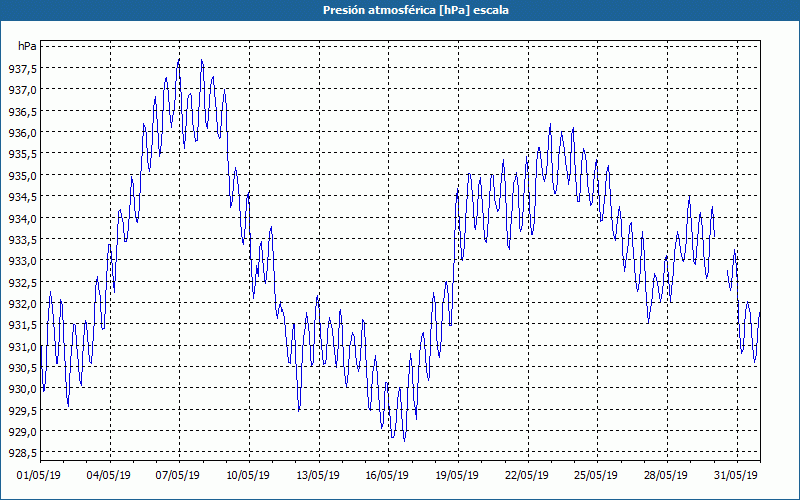800x500 pixels.
Task: Select the 929,5 y-axis value
Action: point(22,410)
